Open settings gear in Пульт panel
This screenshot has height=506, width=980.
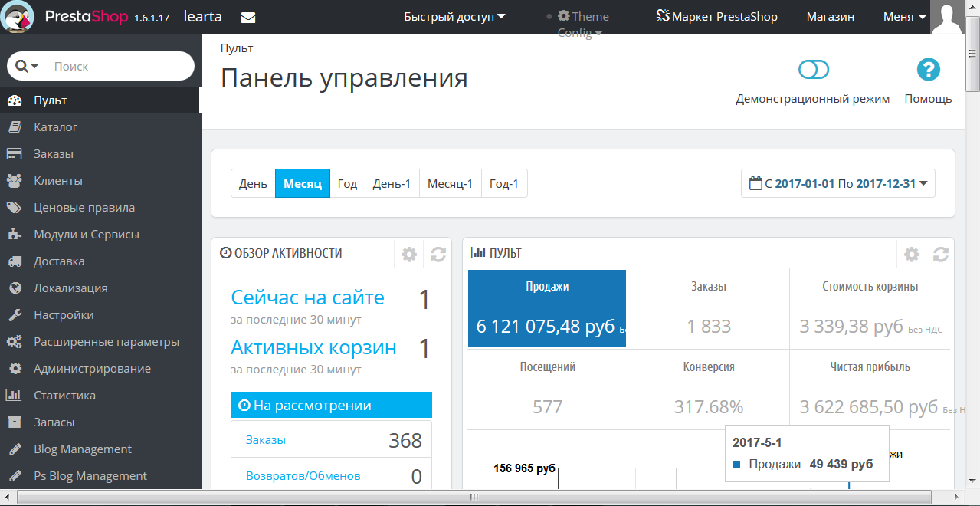pyautogui.click(x=911, y=255)
